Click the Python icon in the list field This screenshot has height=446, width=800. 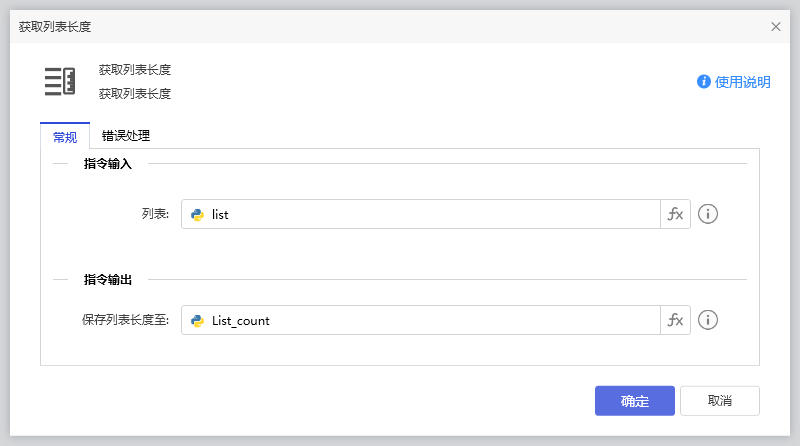point(198,214)
